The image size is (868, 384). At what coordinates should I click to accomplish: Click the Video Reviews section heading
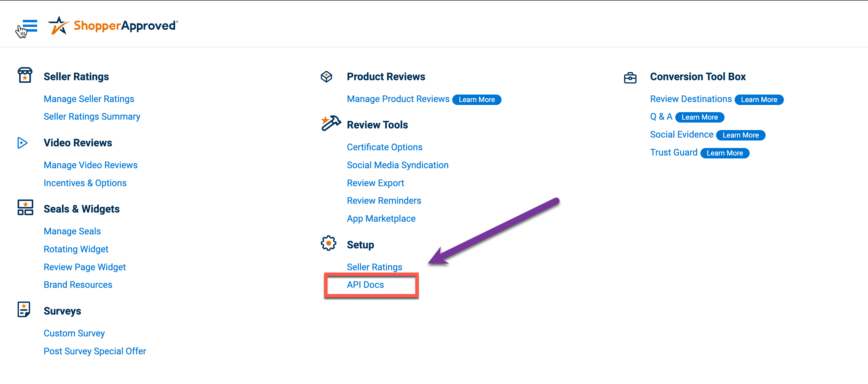coord(78,143)
